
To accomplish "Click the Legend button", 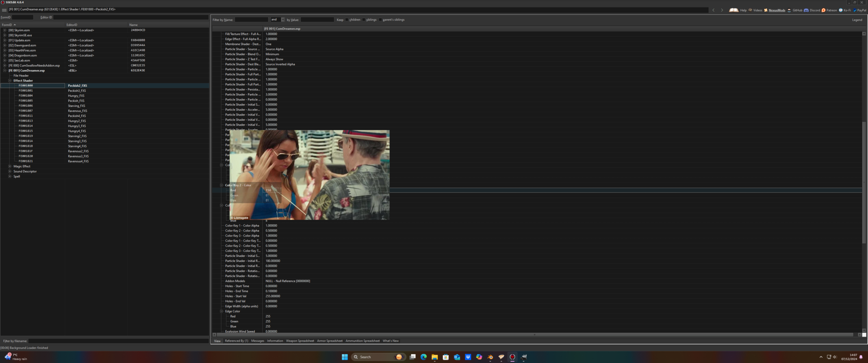I will 857,20.
